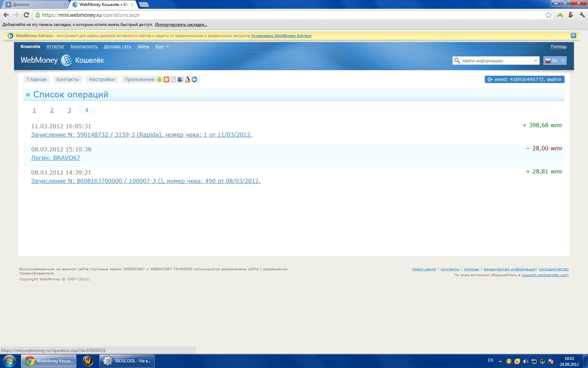The width and height of the screenshot is (588, 368).
Task: Open the 'Приложения' section
Action: (139, 80)
